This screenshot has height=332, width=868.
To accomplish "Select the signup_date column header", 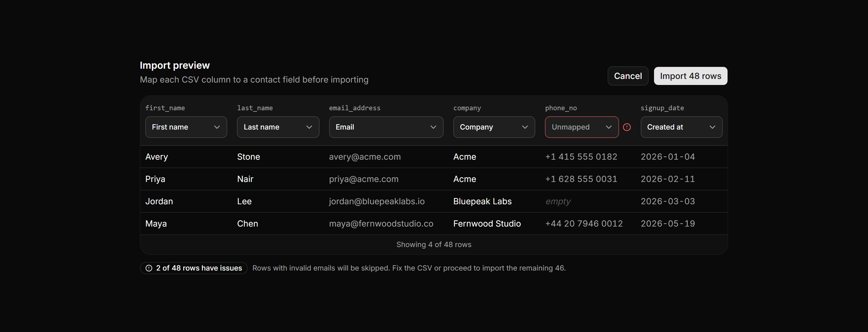I will [662, 108].
